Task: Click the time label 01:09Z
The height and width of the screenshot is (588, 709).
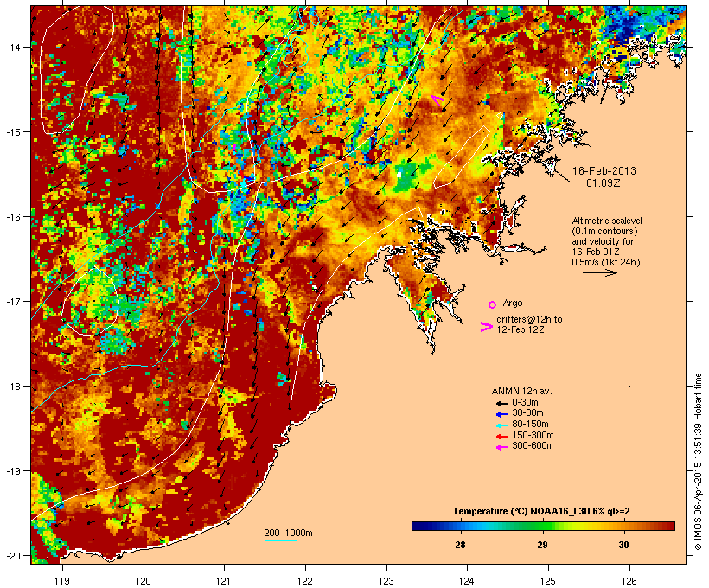Action: tap(604, 183)
